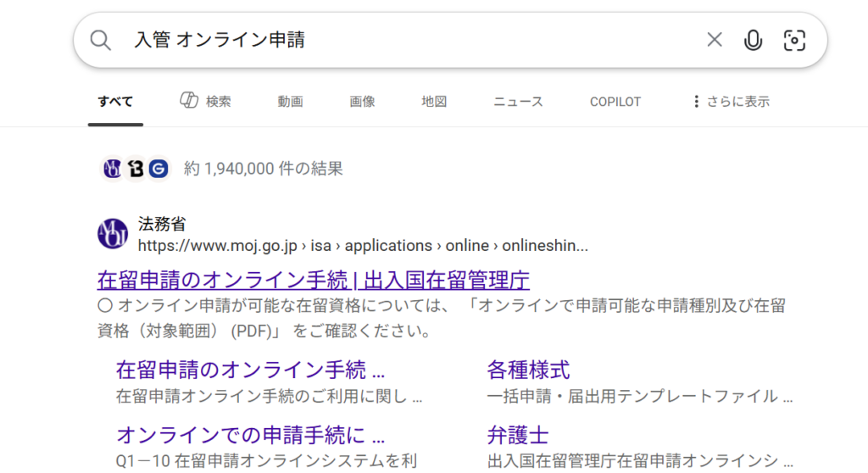Start voice search with microphone icon

[753, 40]
